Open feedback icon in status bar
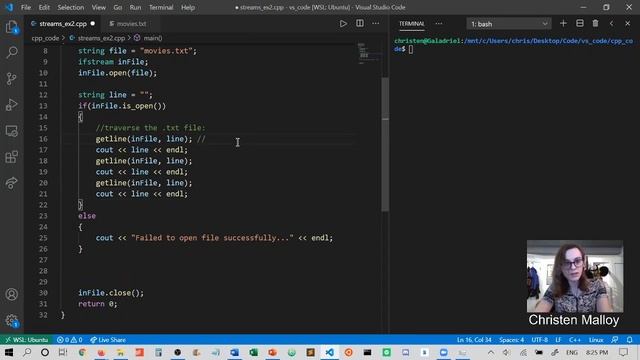This screenshot has height=360, width=640. tap(615, 340)
